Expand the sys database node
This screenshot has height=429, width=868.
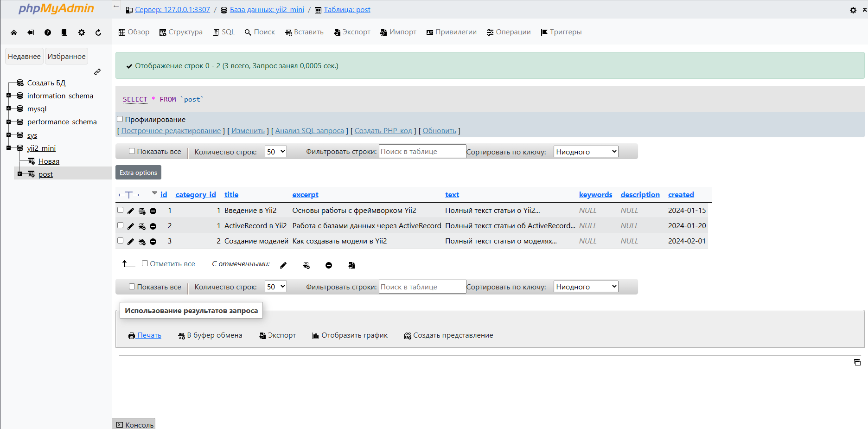point(8,135)
